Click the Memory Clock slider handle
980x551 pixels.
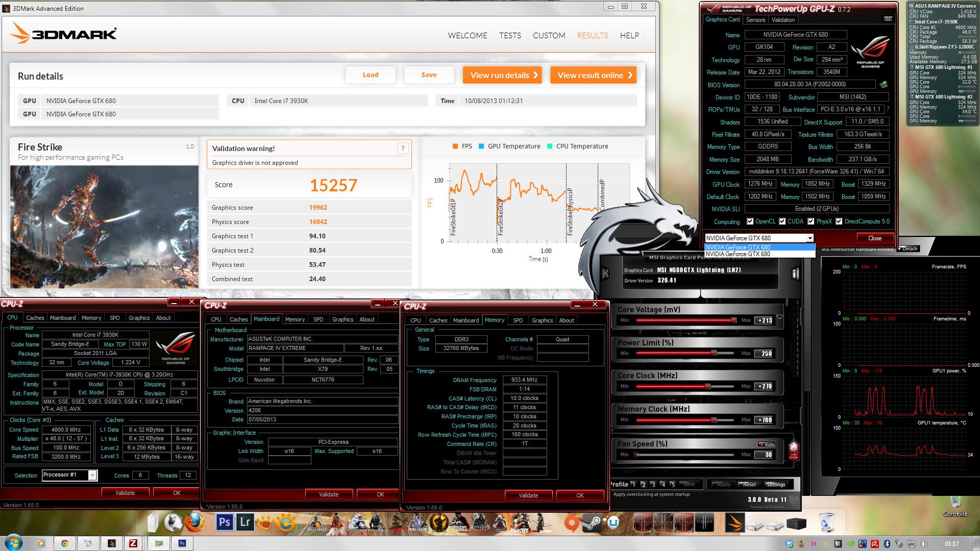pyautogui.click(x=714, y=420)
